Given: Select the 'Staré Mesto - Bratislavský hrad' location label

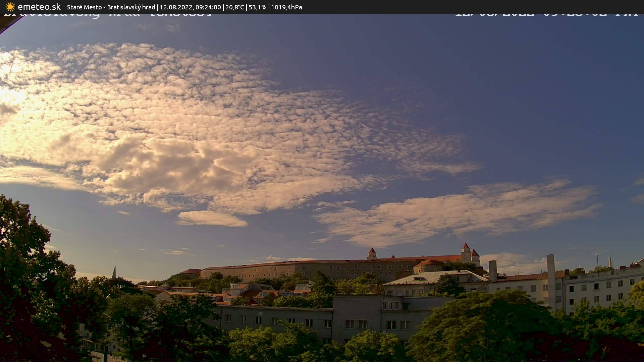Looking at the screenshot, I should click(x=111, y=7).
